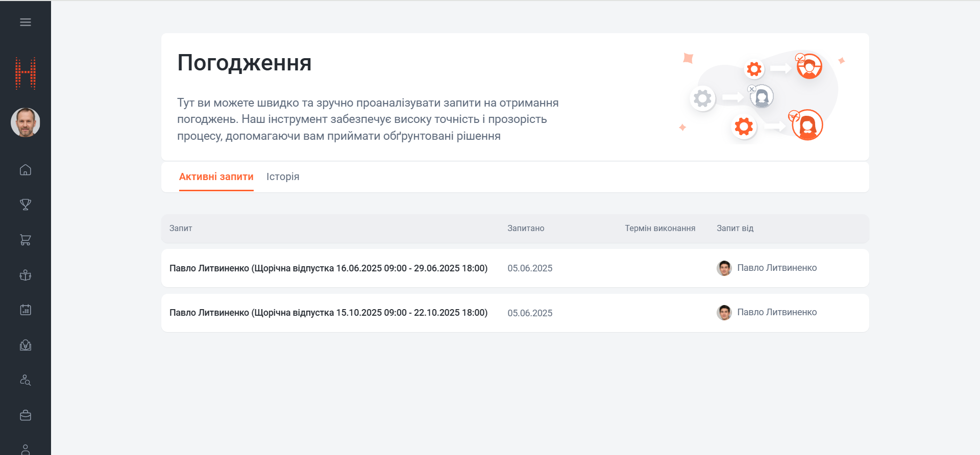Open vacation request 16.06.2025 - 29.06.2025
Image resolution: width=980 pixels, height=455 pixels.
coord(328,268)
